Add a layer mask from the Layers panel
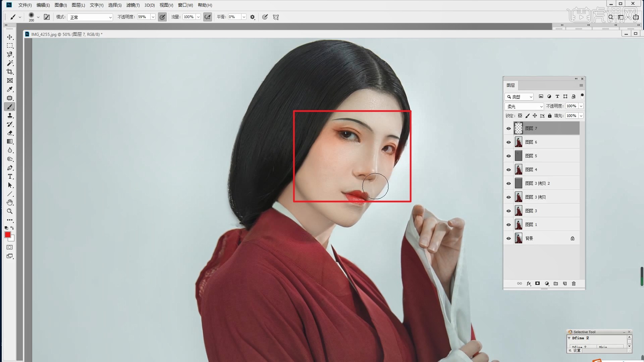 pyautogui.click(x=537, y=284)
